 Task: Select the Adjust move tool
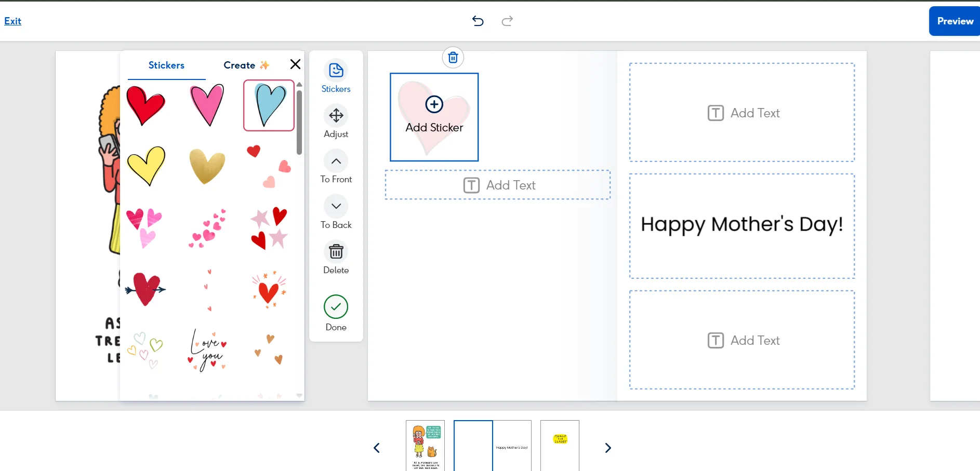(x=336, y=122)
